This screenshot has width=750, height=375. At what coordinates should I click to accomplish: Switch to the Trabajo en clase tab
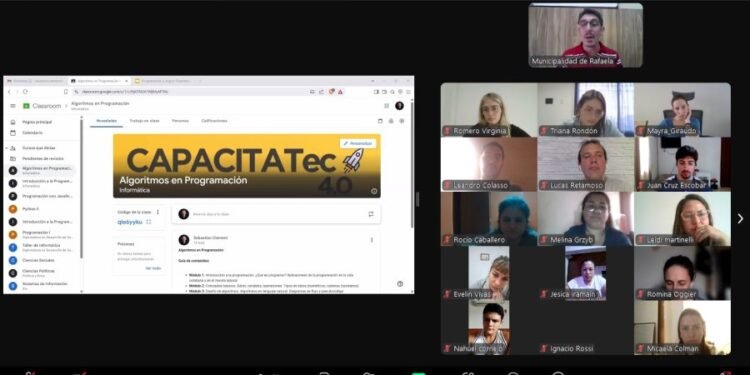coord(144,121)
